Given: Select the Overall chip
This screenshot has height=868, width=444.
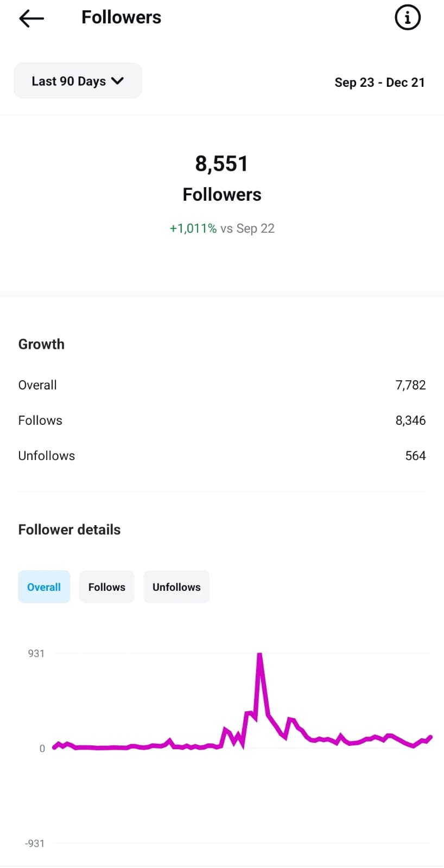Looking at the screenshot, I should [x=44, y=587].
